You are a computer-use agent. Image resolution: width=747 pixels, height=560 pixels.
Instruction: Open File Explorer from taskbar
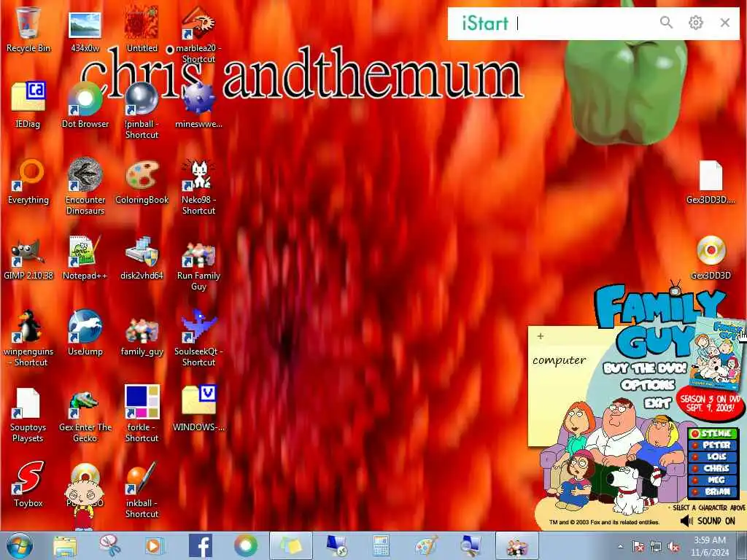point(65,546)
